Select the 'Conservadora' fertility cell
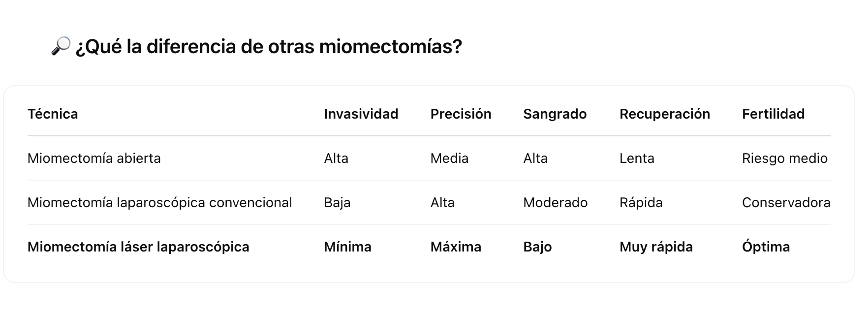The height and width of the screenshot is (314, 868). [786, 203]
